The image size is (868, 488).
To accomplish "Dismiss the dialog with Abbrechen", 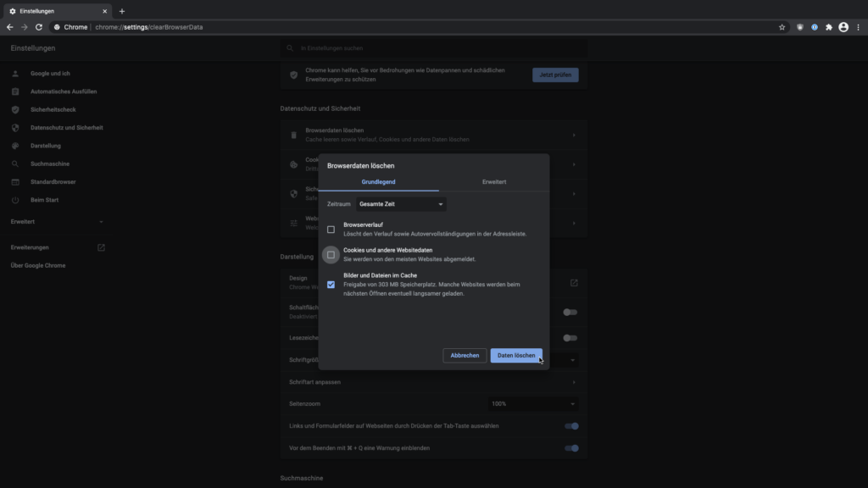I will point(465,355).
